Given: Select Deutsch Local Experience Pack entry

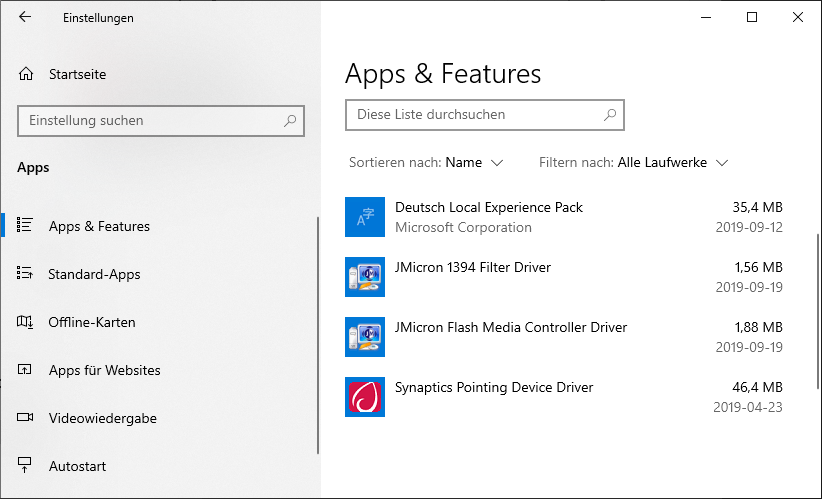Looking at the screenshot, I should coord(564,217).
